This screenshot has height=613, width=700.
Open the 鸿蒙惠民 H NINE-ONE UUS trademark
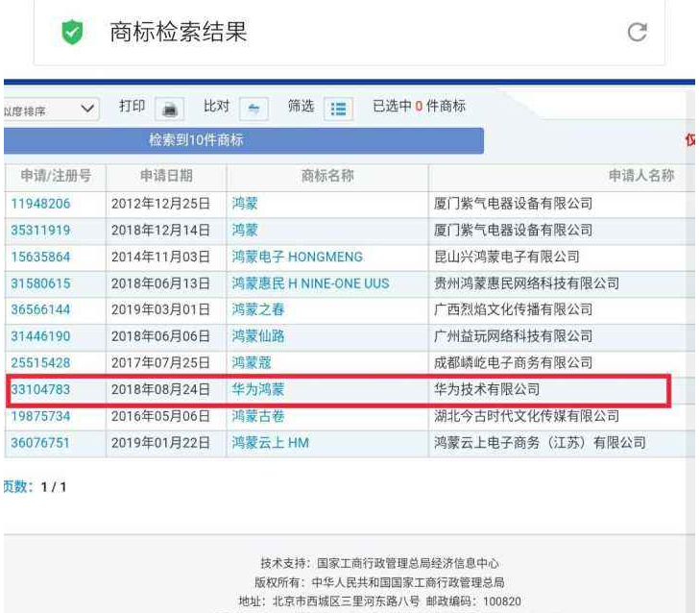(x=310, y=283)
